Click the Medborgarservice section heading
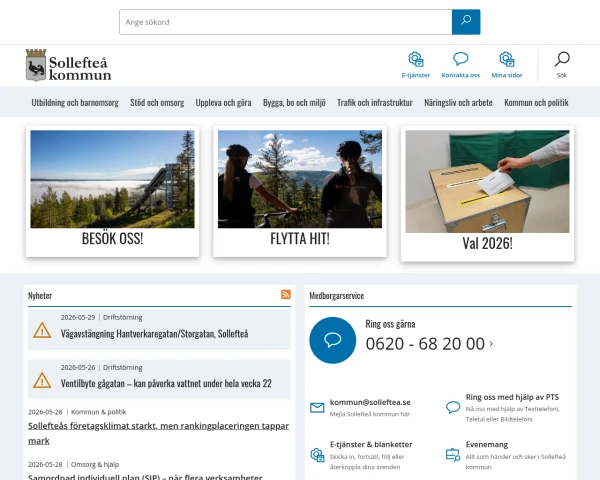 [336, 296]
